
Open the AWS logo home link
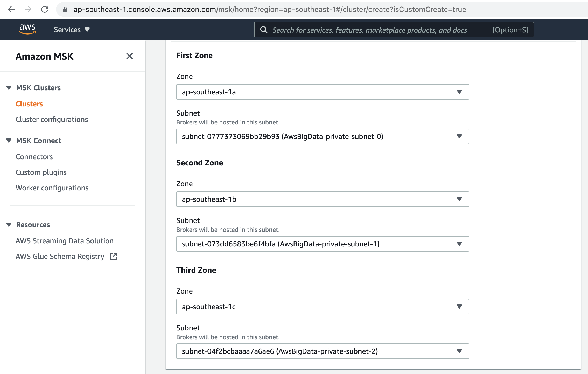27,29
